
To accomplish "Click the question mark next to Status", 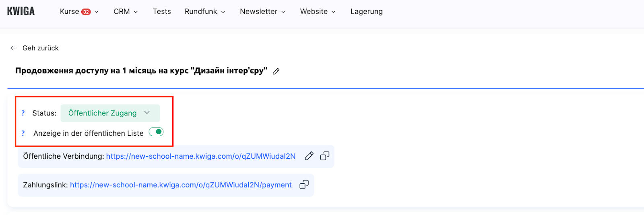I will (x=23, y=113).
